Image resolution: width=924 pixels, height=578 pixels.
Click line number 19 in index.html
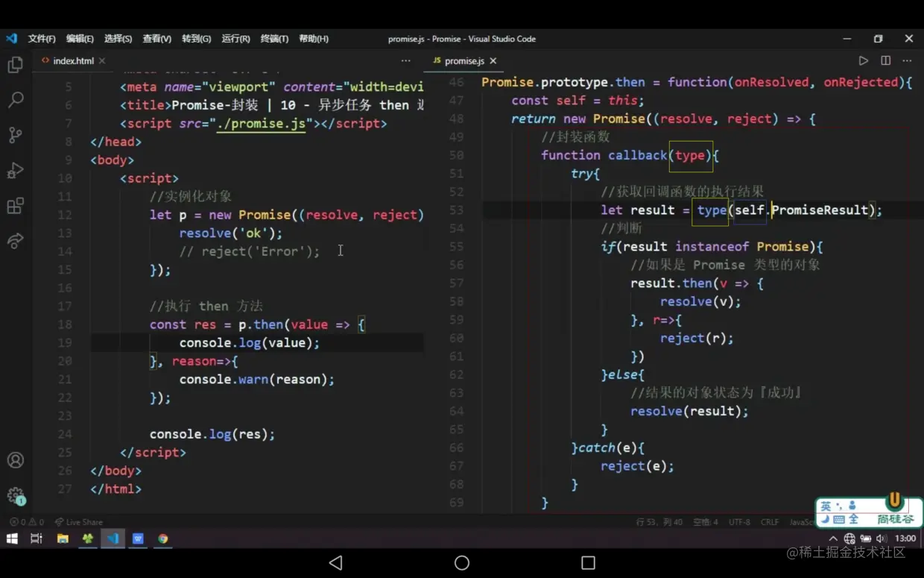[x=64, y=343]
